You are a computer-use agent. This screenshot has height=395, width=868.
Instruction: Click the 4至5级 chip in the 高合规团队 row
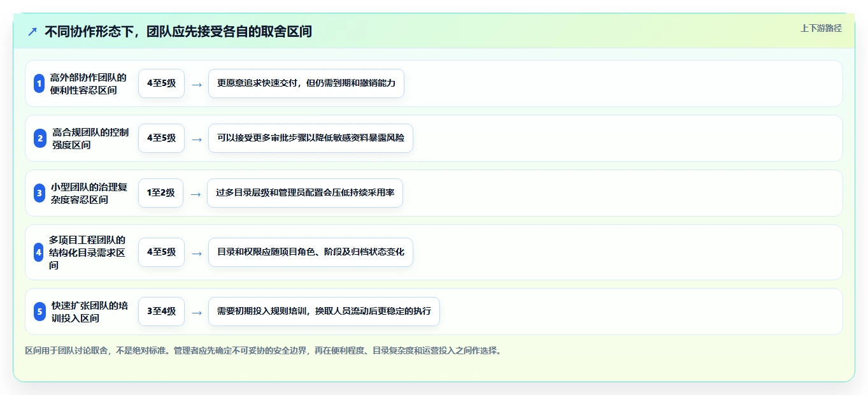[x=161, y=138]
